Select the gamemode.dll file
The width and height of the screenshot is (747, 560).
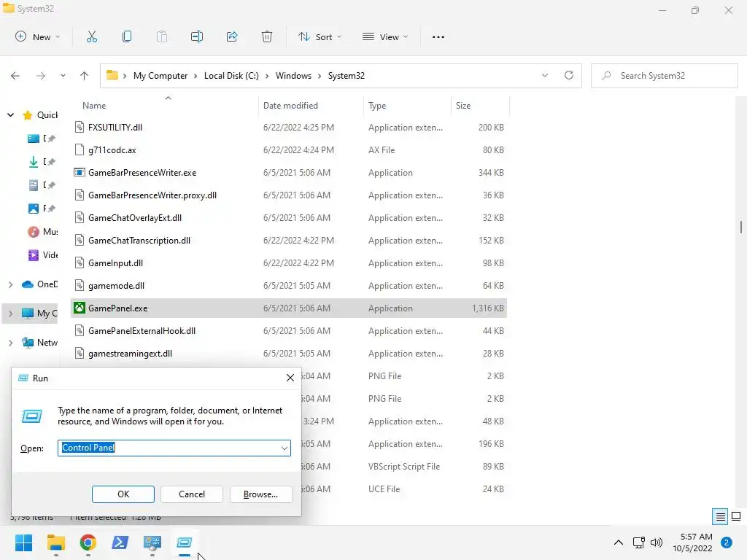pyautogui.click(x=289, y=286)
